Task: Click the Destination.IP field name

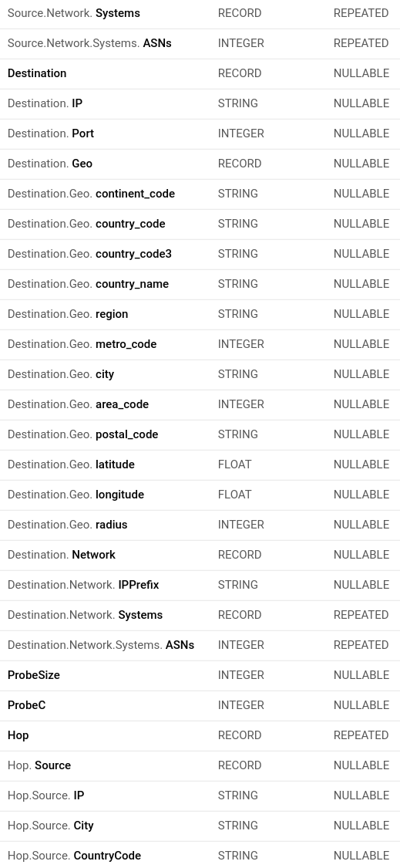Action: 45,103
